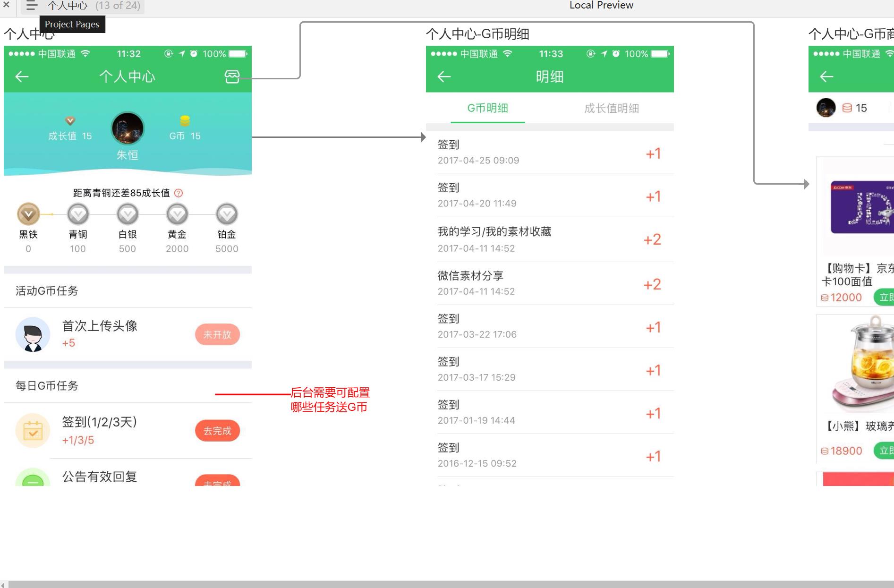Click back arrow in 明细 header
894x588 pixels.
coord(444,77)
